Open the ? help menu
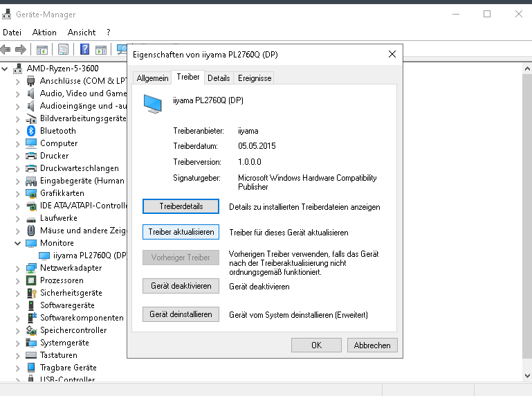Viewport: 532px width, 396px height. click(x=108, y=33)
